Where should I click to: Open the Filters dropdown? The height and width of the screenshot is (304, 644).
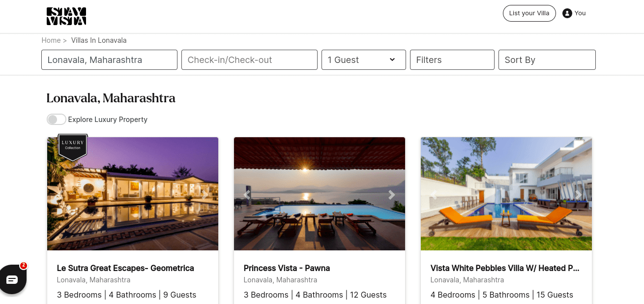452,60
